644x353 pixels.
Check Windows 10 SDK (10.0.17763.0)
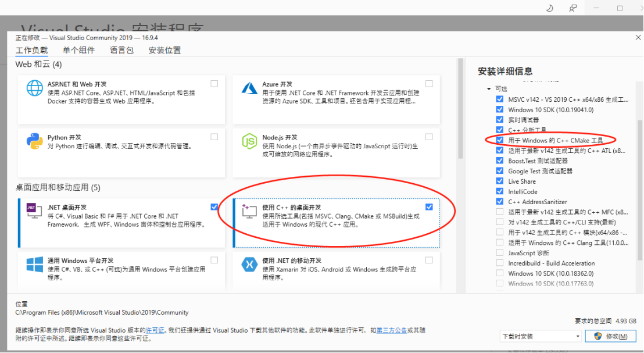click(x=499, y=284)
